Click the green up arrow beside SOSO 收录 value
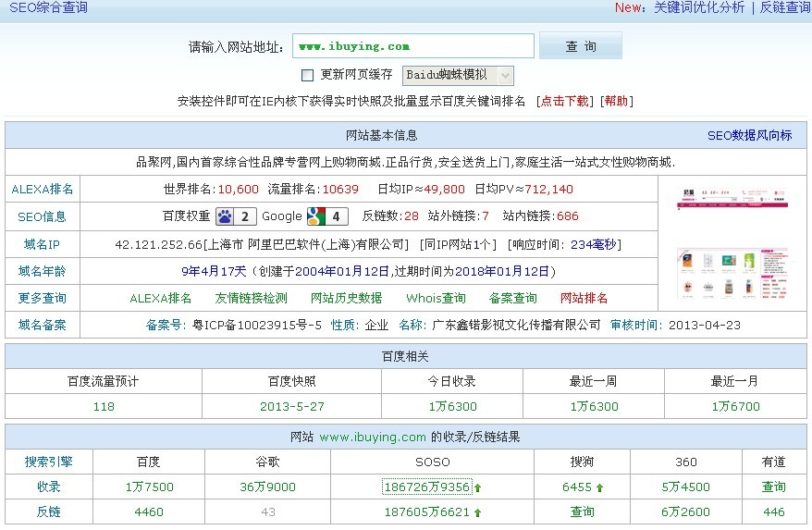This screenshot has height=530, width=812. tap(477, 487)
